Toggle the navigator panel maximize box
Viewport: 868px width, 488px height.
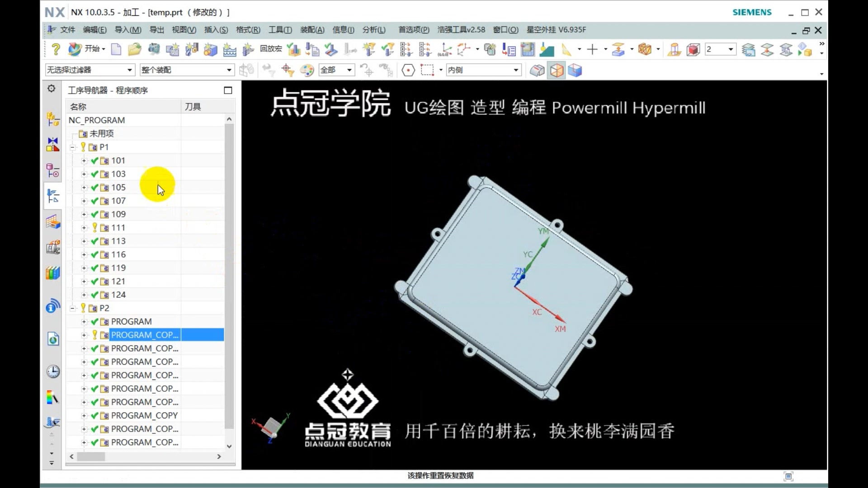pyautogui.click(x=228, y=90)
